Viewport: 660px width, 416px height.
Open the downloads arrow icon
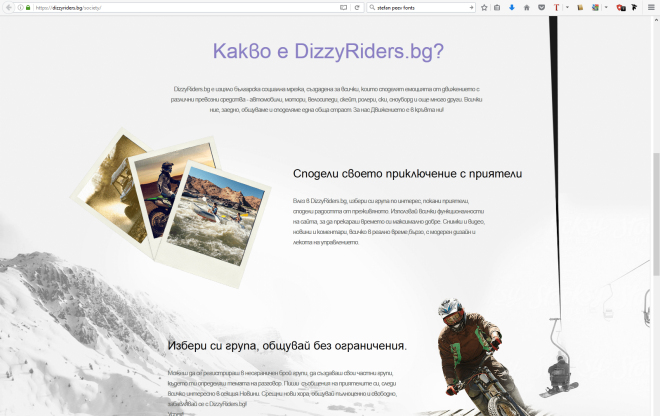[x=512, y=7]
